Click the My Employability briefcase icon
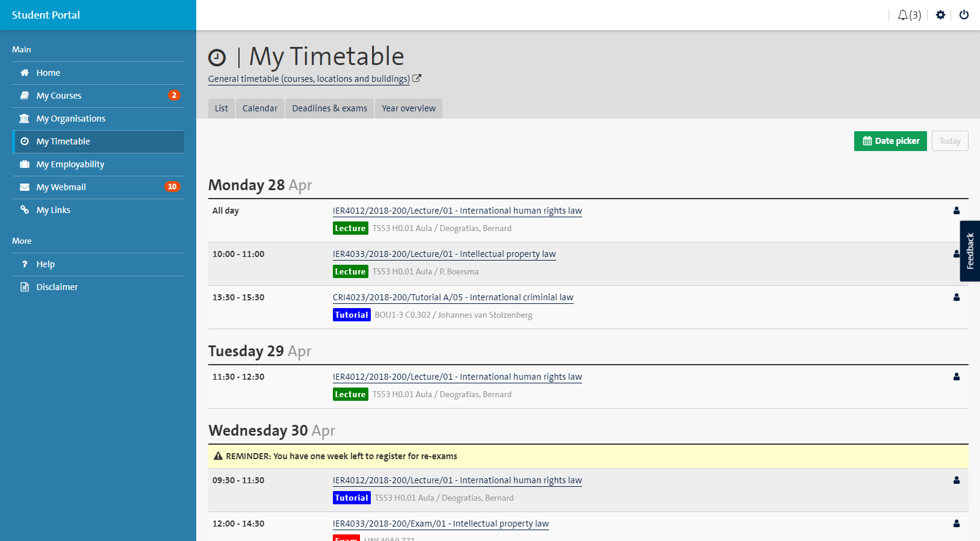Screen dimensions: 980x541 point(25,164)
